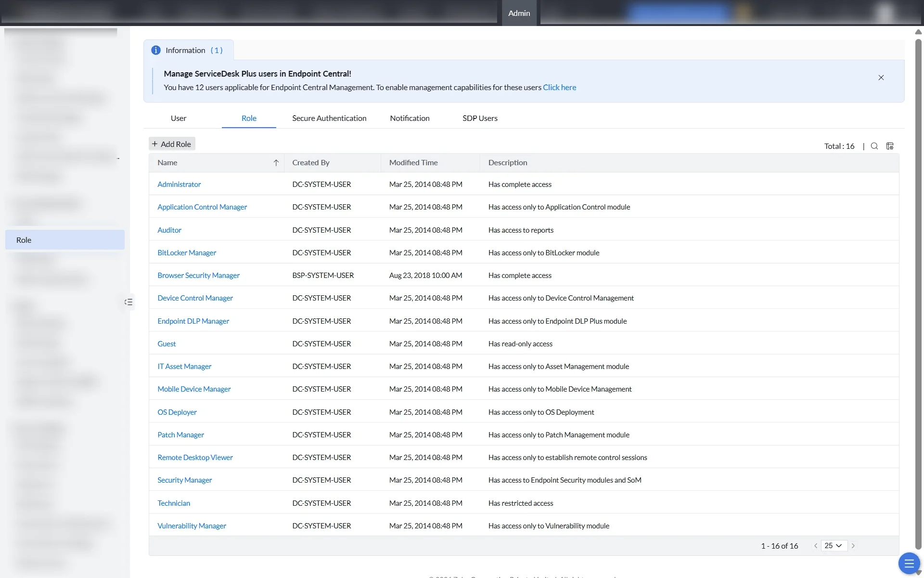Screen dimensions: 924x578
Task: Open Mobile Device Manager role
Action: [194, 389]
